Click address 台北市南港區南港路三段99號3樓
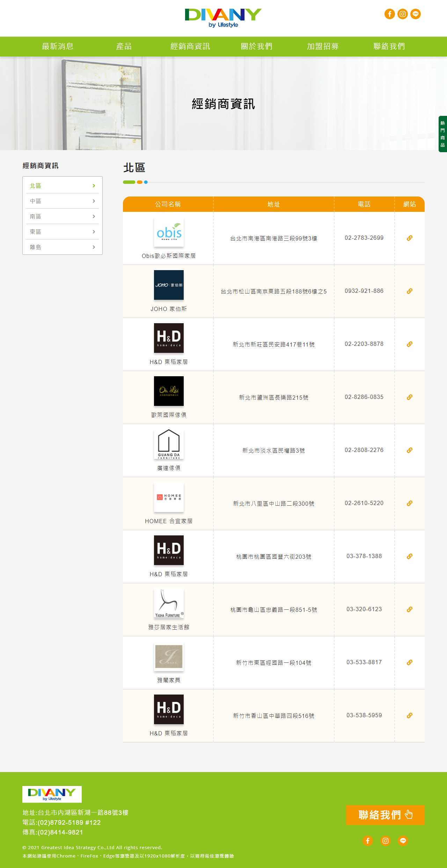 pos(274,238)
